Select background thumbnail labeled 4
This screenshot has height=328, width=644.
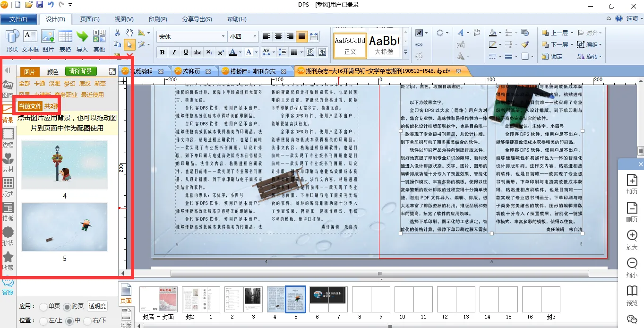(x=65, y=165)
